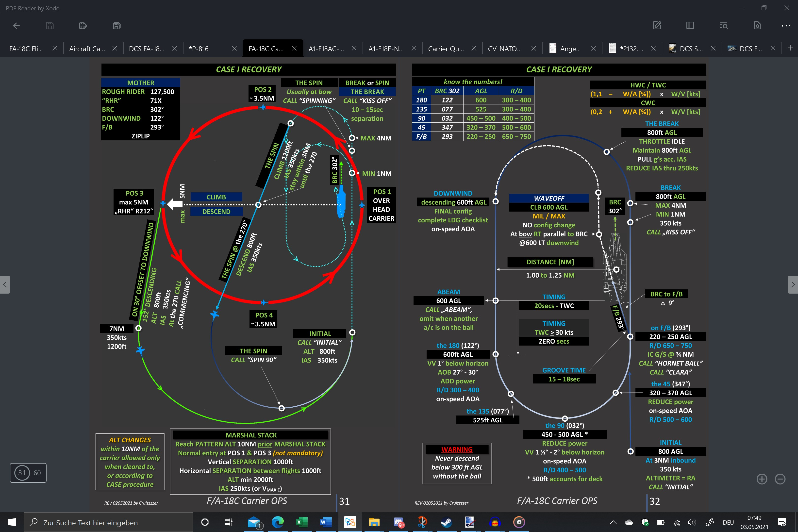Click the "MARSHAL STACK" heading on page 31
Viewport: 798px width, 532px height.
click(251, 435)
